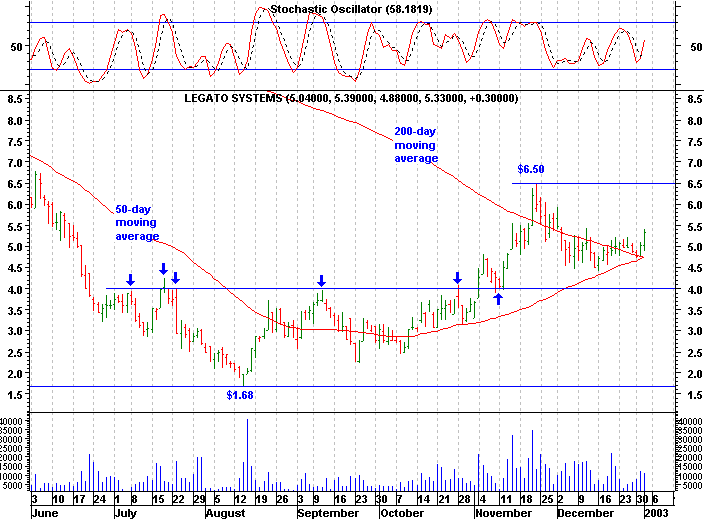This screenshot has height=519, width=705.
Task: Click the 2003 year label
Action: pos(656,513)
